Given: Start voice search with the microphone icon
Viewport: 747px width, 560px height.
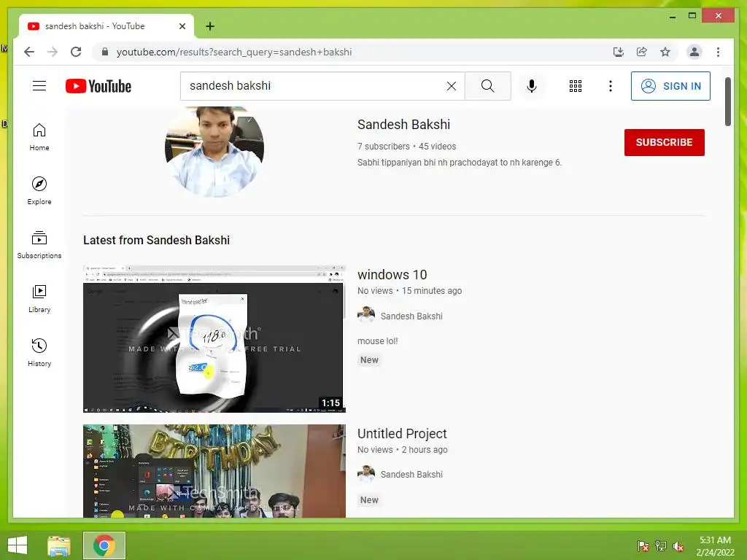Looking at the screenshot, I should point(532,86).
